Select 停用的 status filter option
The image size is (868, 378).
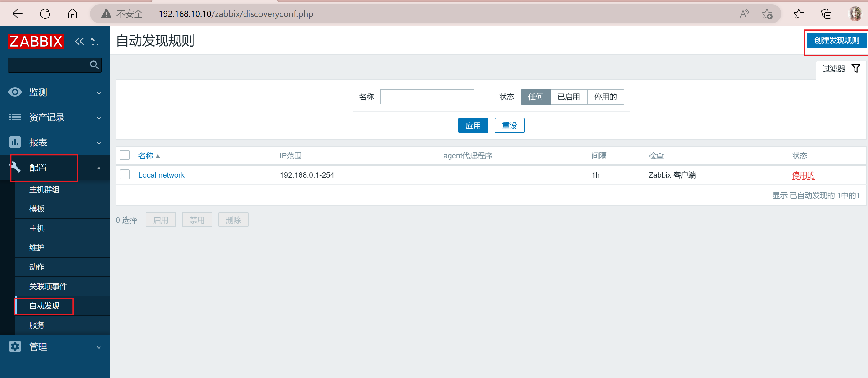(x=605, y=97)
